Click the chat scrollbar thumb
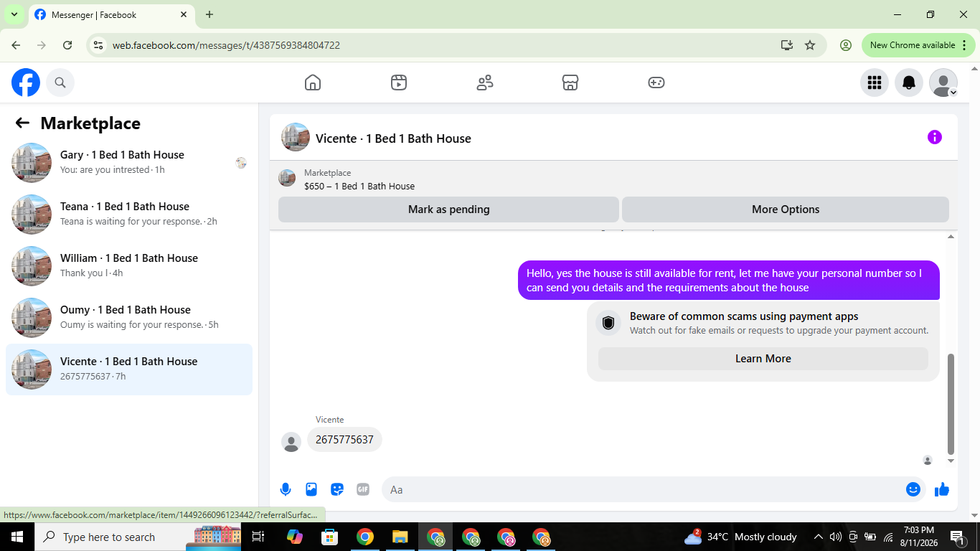This screenshot has height=551, width=980. (x=951, y=404)
